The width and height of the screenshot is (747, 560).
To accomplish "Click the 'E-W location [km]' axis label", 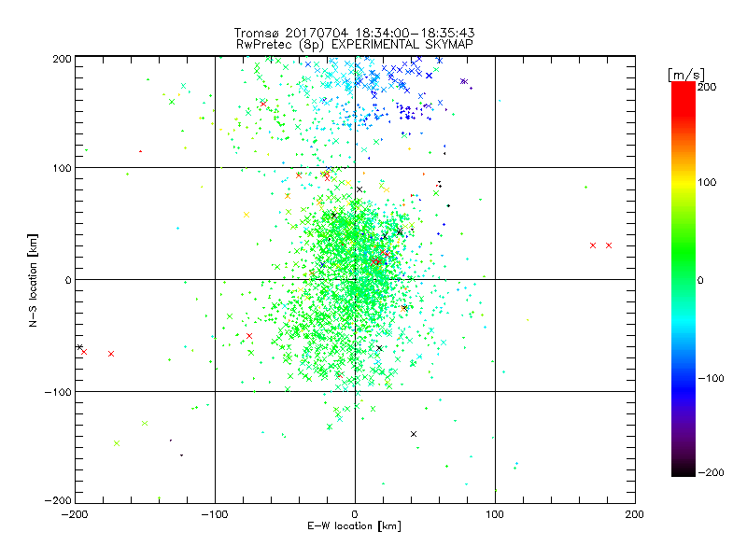I will [354, 525].
